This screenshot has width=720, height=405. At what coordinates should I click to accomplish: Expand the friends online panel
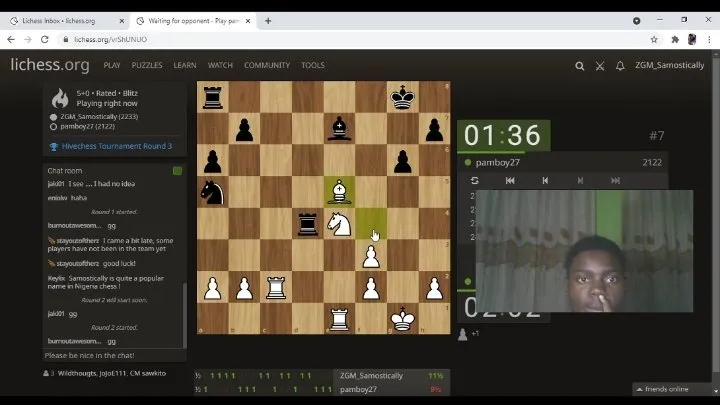[663, 389]
